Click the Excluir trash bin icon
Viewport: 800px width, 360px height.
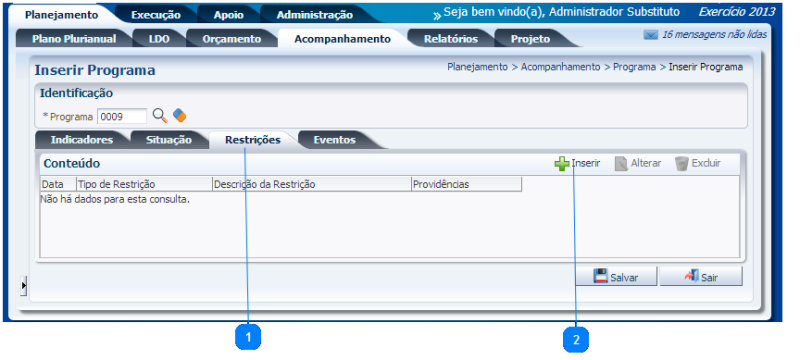click(x=682, y=164)
